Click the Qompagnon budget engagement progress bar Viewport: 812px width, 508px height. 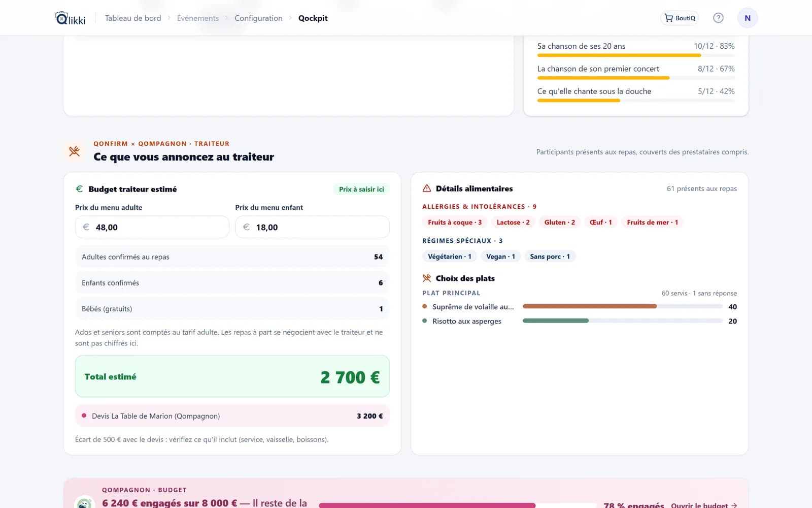pos(458,505)
